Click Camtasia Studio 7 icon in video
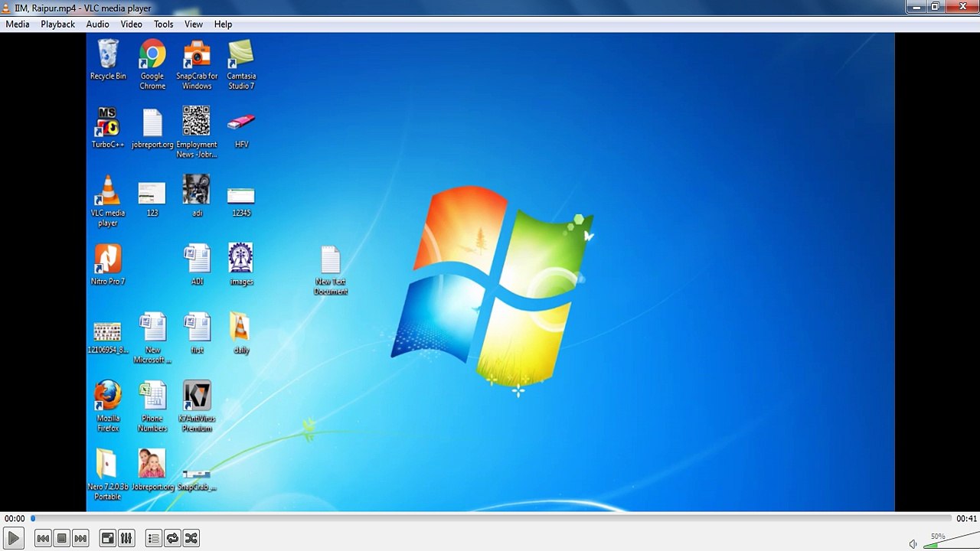 pos(241,64)
